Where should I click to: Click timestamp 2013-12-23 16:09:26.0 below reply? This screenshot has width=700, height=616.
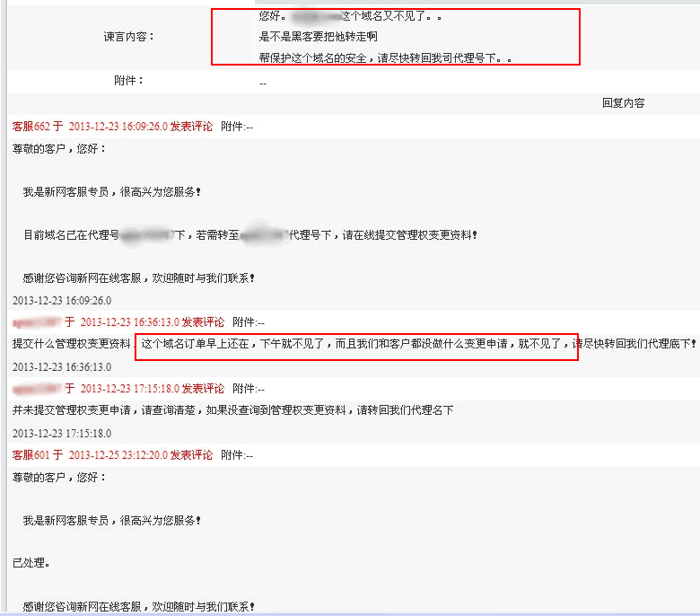pyautogui.click(x=62, y=301)
